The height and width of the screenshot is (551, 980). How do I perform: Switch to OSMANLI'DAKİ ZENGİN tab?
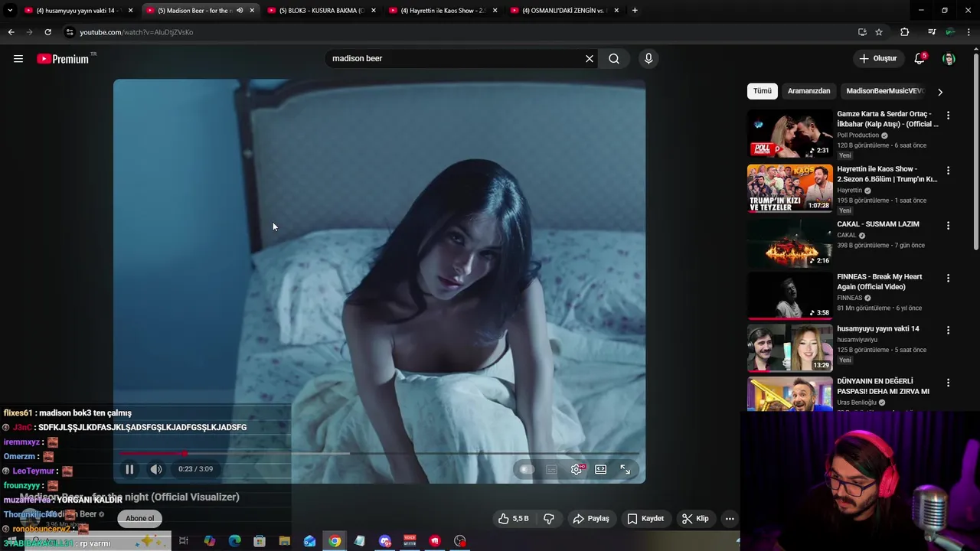tap(564, 11)
